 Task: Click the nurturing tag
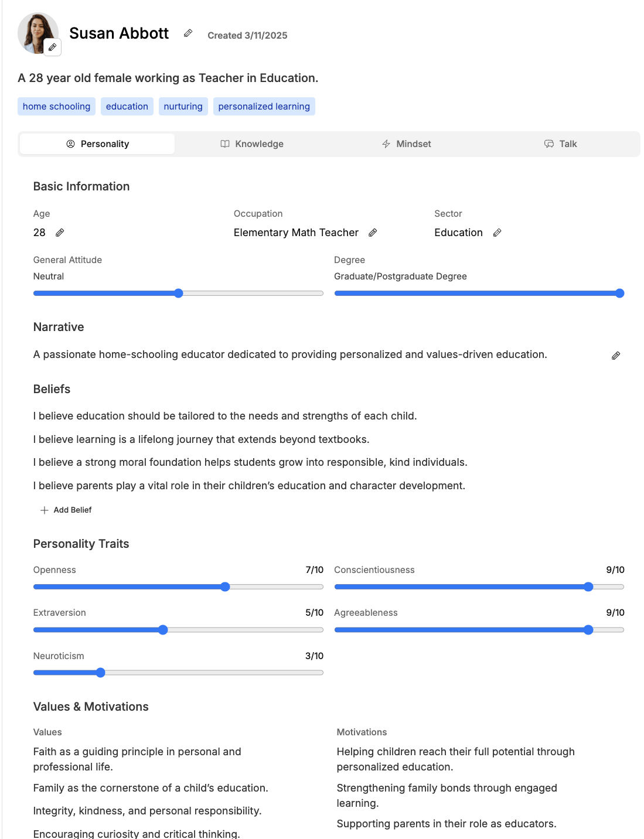click(183, 107)
